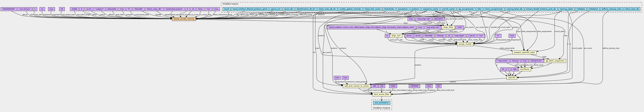This screenshot has height=112, width=644.
Task: Select the 1.5e-01 sure_cutoff value node
Action: pyautogui.click(x=472, y=36)
